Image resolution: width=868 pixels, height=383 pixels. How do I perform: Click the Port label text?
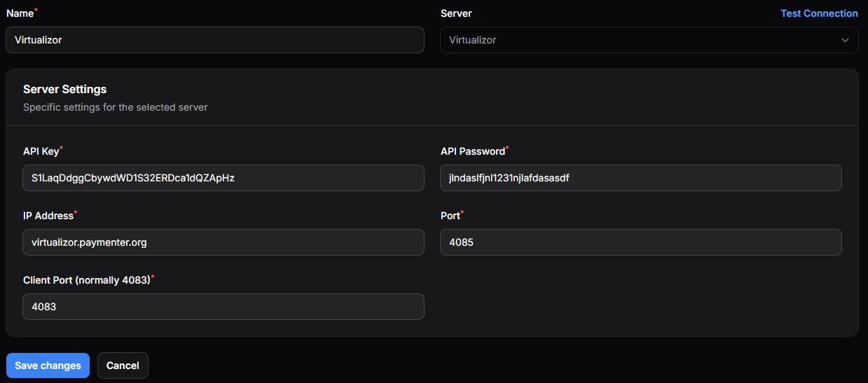pyautogui.click(x=450, y=216)
